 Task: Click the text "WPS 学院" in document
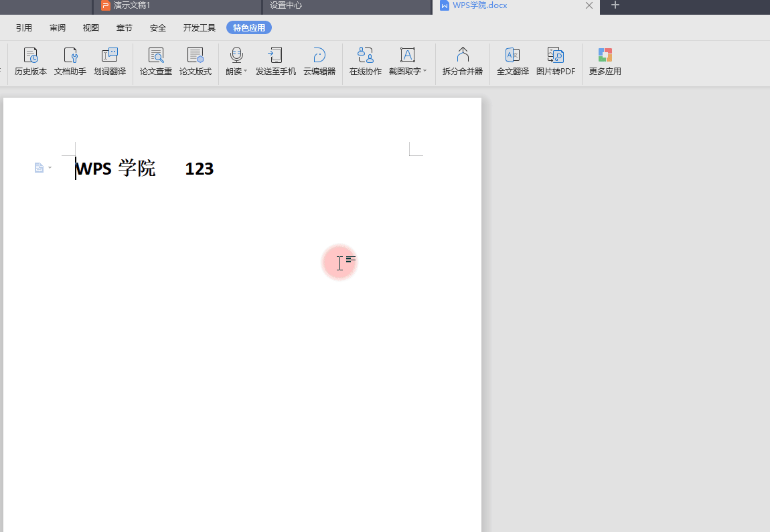pyautogui.click(x=115, y=169)
